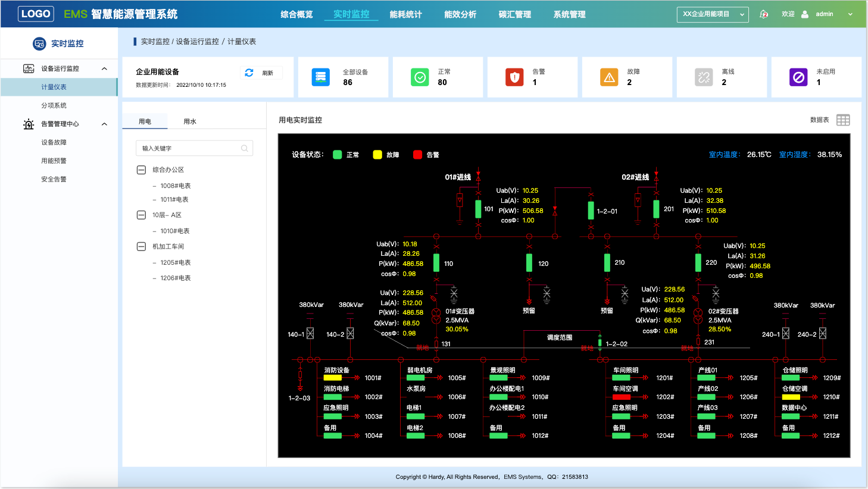This screenshot has width=868, height=489.
Task: Open 设备故障 in sidebar
Action: coord(54,142)
